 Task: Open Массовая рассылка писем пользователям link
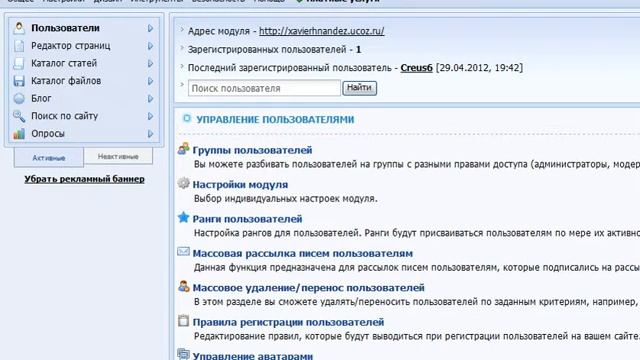click(302, 253)
